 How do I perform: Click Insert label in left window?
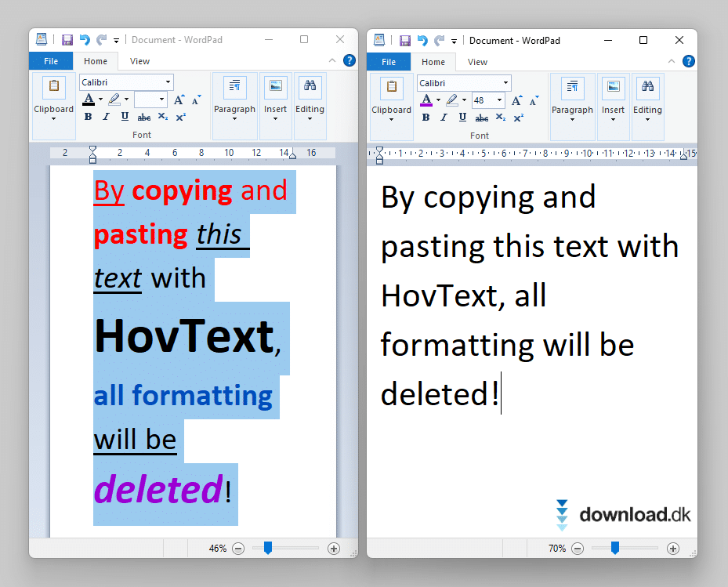pyautogui.click(x=275, y=109)
